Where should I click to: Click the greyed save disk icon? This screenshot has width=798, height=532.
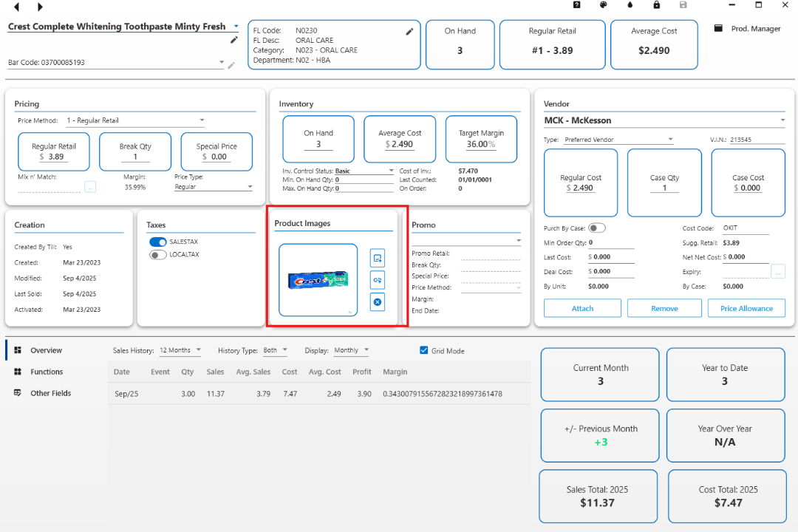[683, 4]
